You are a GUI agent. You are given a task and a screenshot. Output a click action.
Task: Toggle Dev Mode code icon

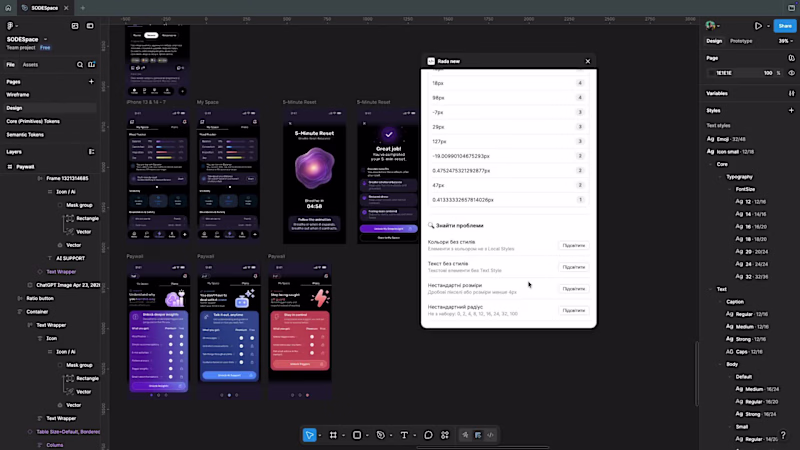490,435
